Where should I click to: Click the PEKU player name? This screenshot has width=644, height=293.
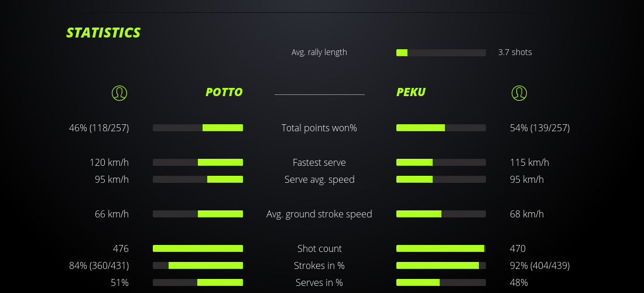(411, 93)
